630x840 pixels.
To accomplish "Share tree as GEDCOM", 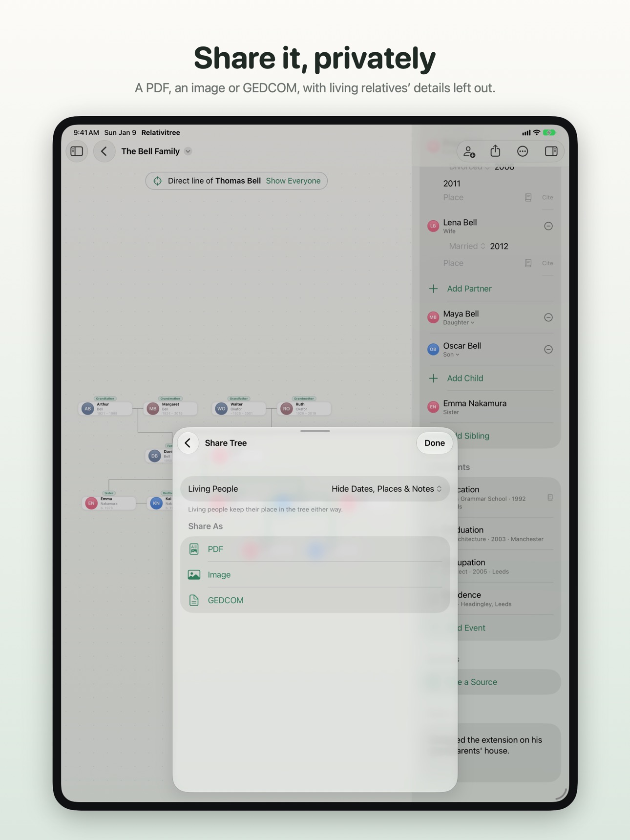I will tap(315, 600).
